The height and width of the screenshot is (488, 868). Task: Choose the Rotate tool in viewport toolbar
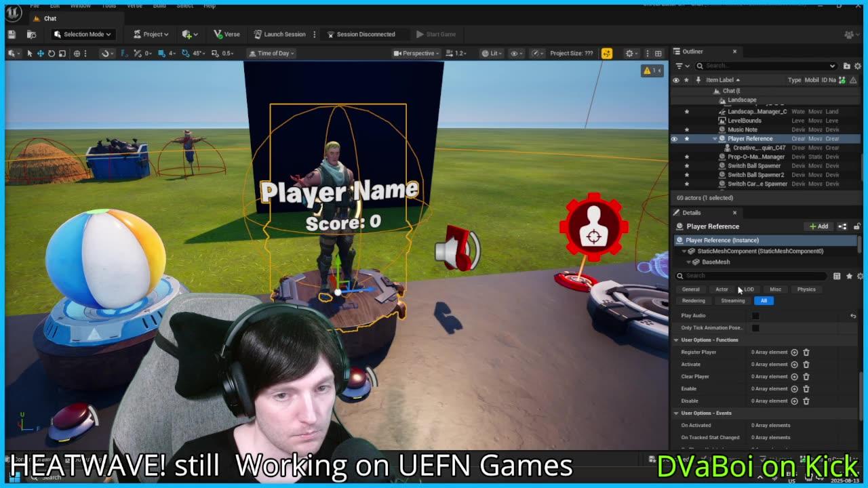coord(51,54)
